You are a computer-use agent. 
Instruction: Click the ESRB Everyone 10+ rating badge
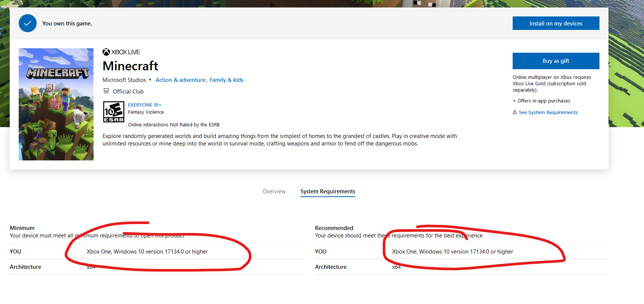(114, 112)
